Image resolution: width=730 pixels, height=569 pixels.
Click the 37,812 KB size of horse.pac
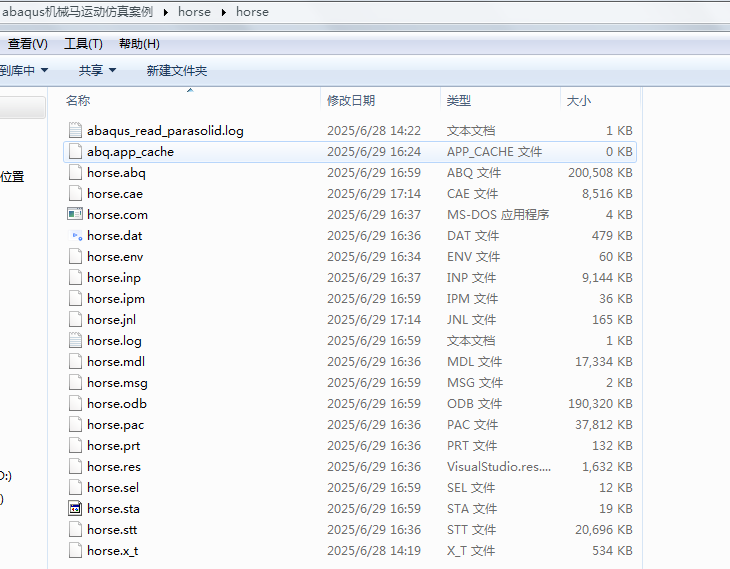[x=604, y=425]
